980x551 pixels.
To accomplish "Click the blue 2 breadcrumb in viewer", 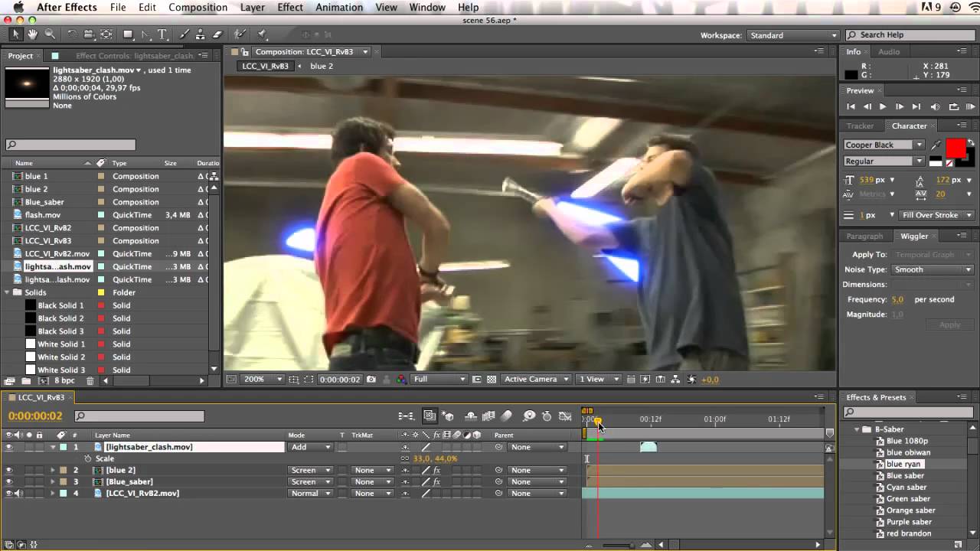I will 322,66.
